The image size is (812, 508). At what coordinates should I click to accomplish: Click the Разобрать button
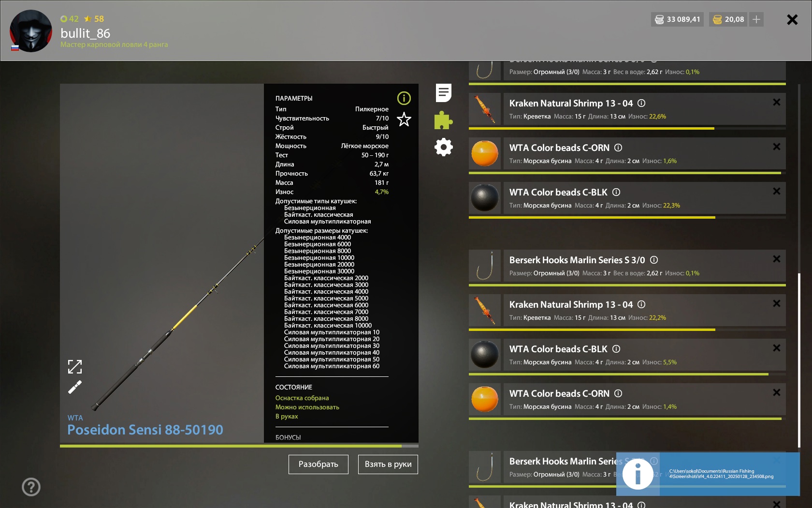tap(318, 464)
